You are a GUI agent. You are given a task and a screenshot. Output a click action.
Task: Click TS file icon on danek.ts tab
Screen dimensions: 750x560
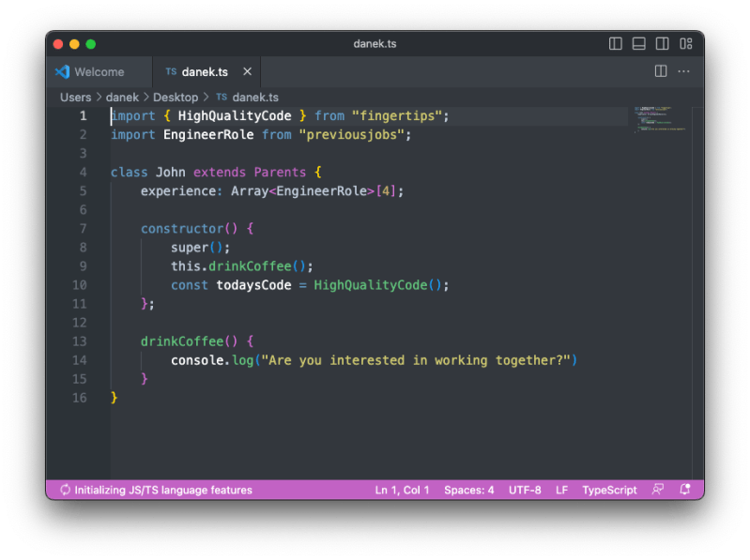171,71
